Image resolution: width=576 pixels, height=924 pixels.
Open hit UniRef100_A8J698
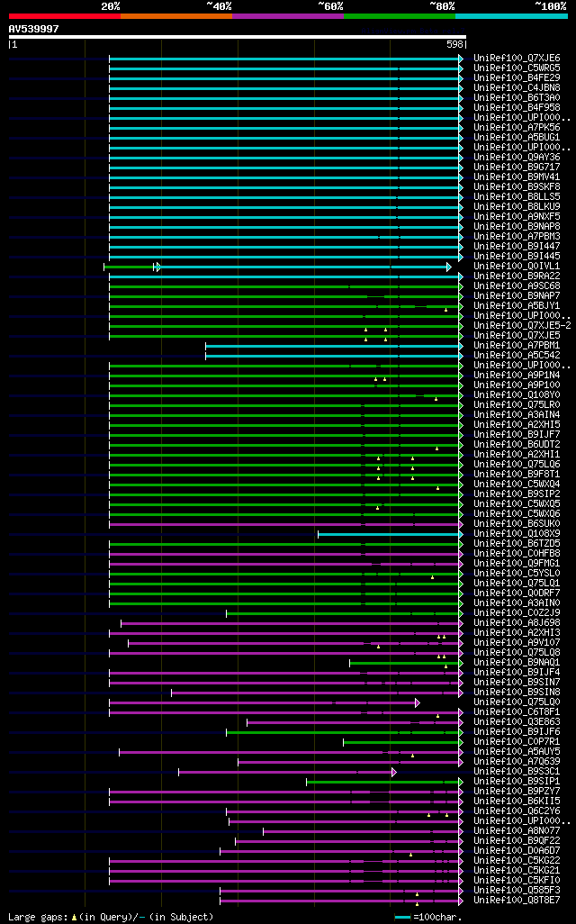click(517, 623)
